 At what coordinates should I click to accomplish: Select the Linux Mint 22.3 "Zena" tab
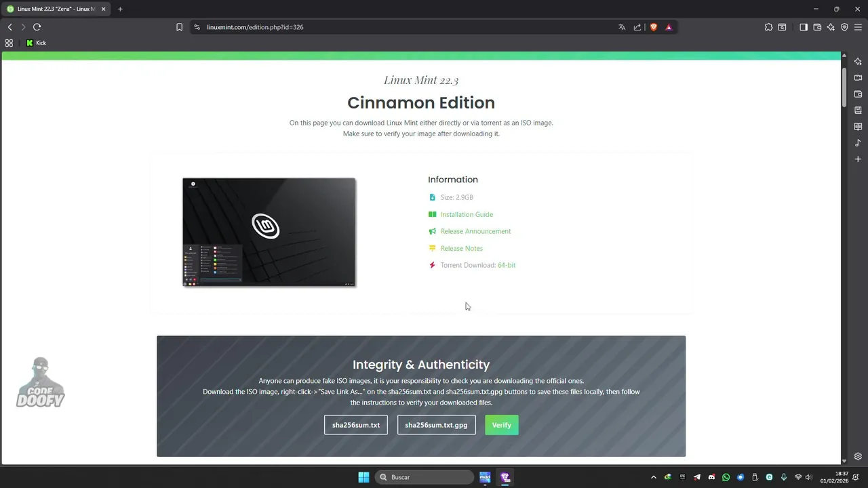click(x=56, y=9)
